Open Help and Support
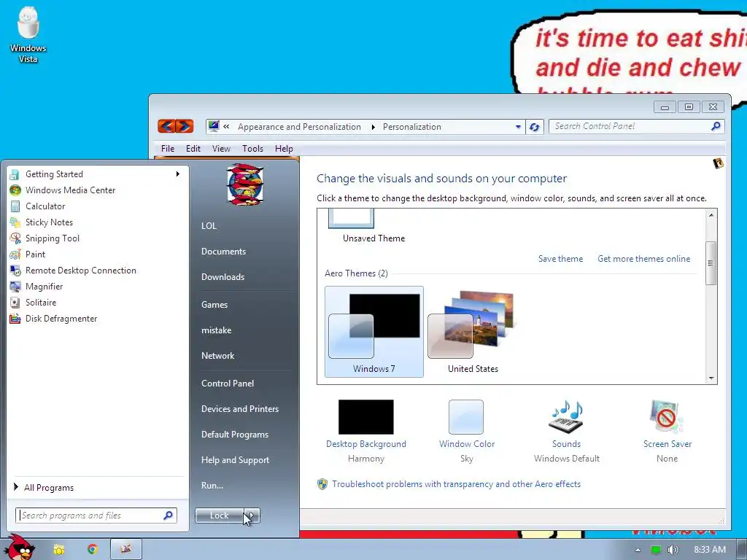This screenshot has width=747, height=560. [236, 460]
